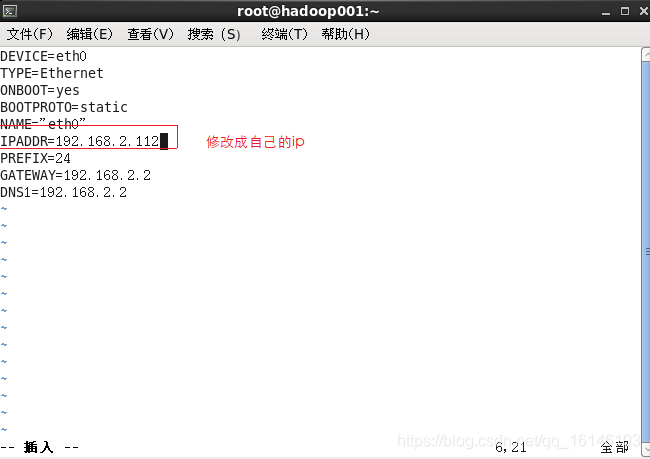Screen dimensions: 650x459
Task: Click the terminal icon in title bar
Action: click(10, 11)
